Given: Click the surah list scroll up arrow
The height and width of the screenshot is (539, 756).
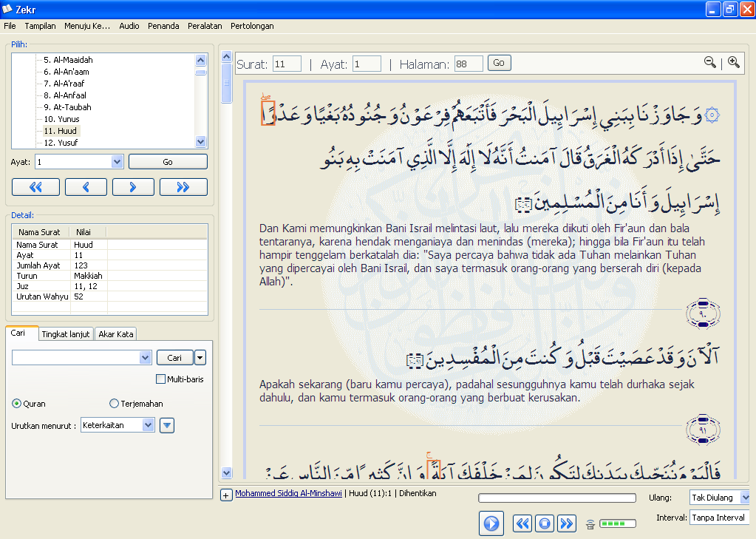Looking at the screenshot, I should [x=200, y=60].
